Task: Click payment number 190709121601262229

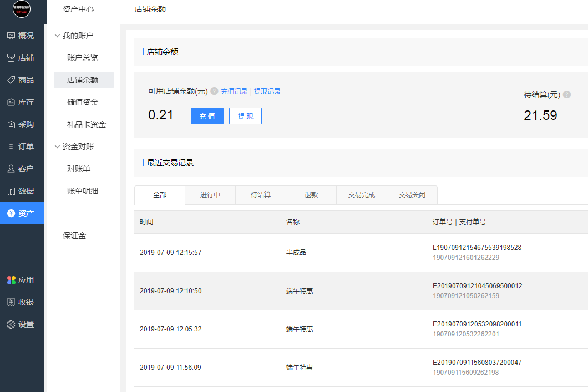Action: coord(466,258)
